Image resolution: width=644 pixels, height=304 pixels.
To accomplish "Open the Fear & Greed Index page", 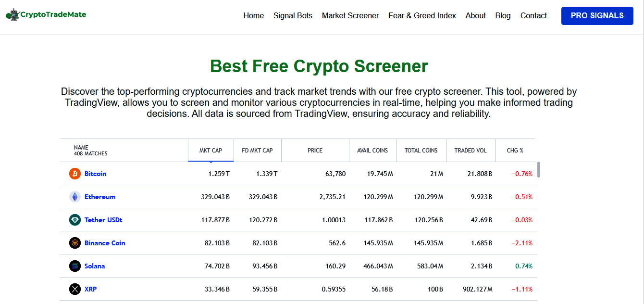I will pos(422,15).
